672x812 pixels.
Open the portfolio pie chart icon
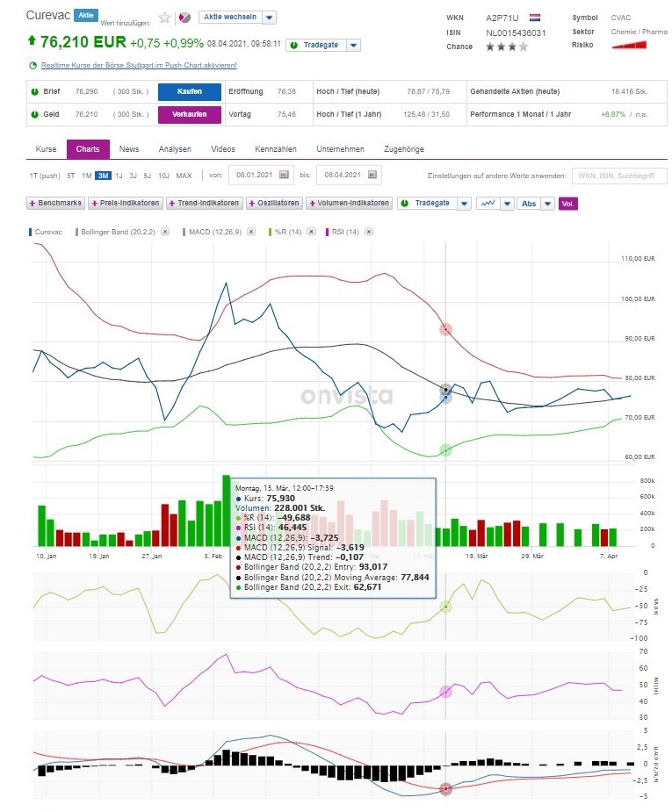coord(184,18)
